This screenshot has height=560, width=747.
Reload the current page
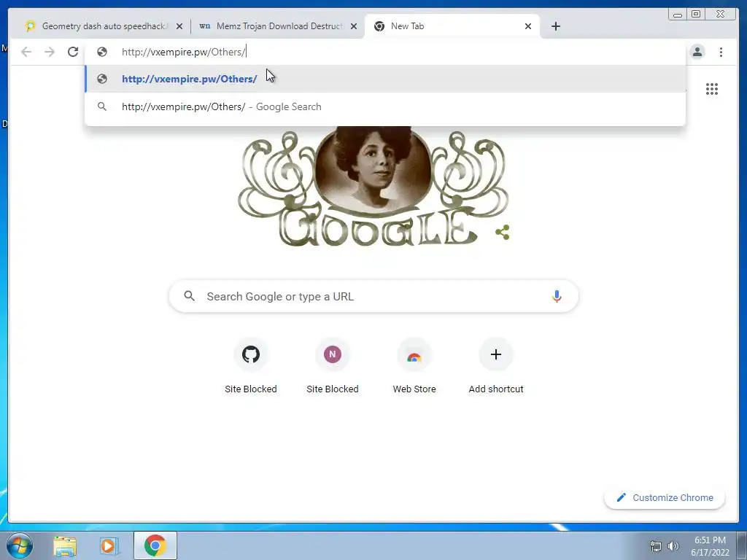coord(73,52)
